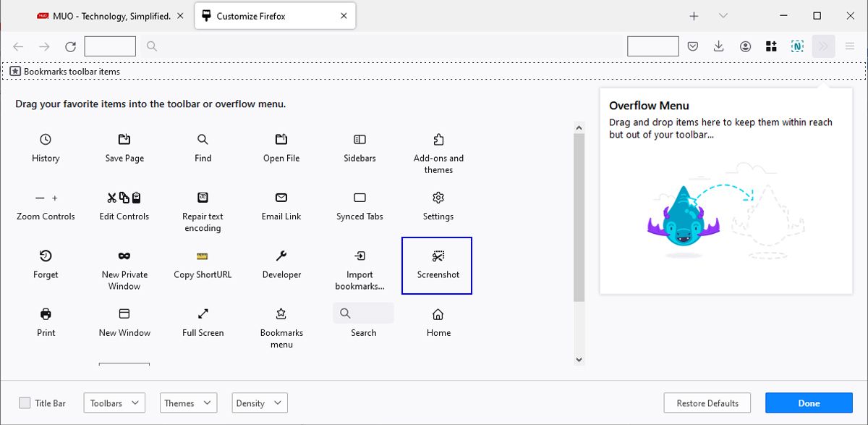Click the Save Page icon
Viewport: 868px width, 425px height.
pyautogui.click(x=124, y=139)
